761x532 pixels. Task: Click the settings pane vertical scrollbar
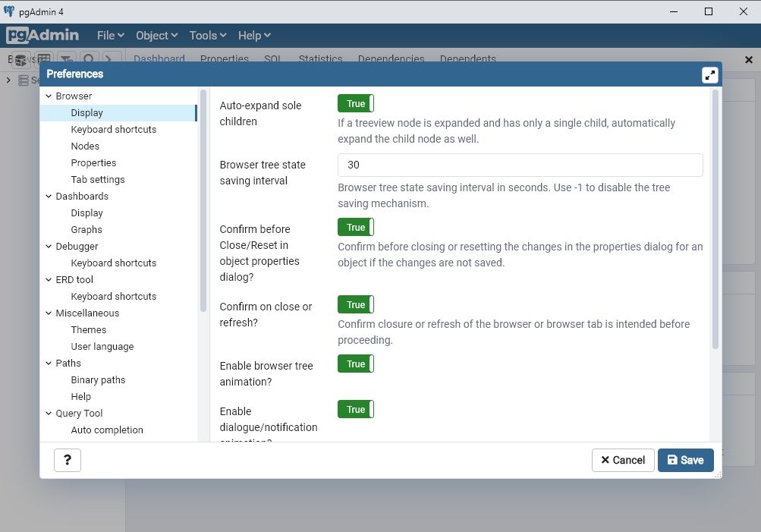[715, 220]
